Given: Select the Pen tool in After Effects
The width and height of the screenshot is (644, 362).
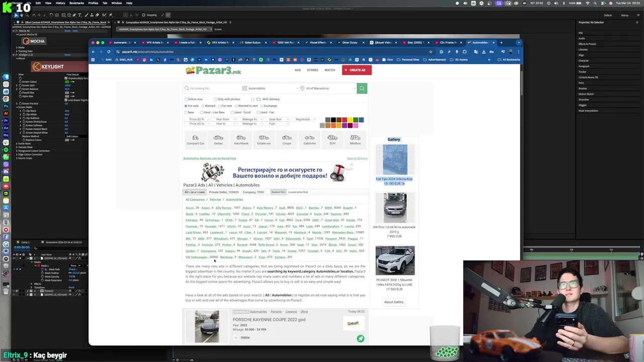Looking at the screenshot, I should [74, 15].
